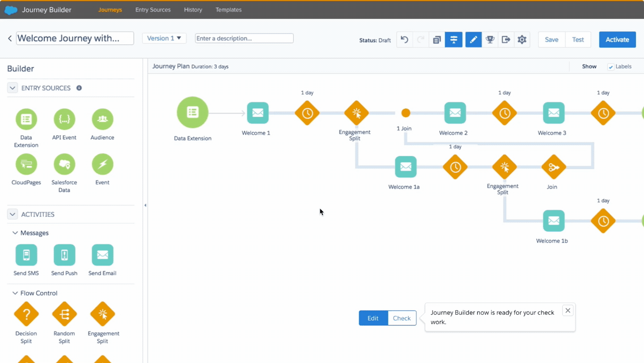The width and height of the screenshot is (644, 363).
Task: Select the Audience entry source
Action: (x=102, y=119)
